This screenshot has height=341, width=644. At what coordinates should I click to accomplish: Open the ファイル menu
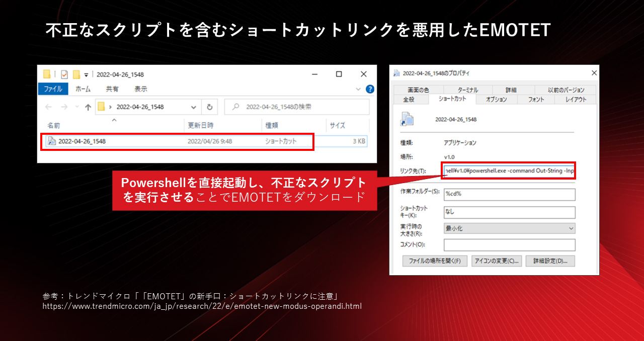[52, 89]
